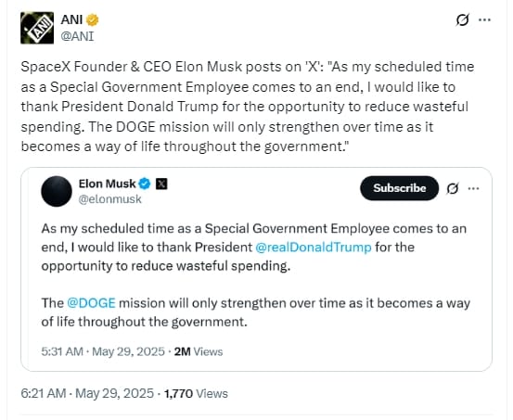Click the X affiliation badge icon
This screenshot has height=420, width=513.
tap(161, 184)
